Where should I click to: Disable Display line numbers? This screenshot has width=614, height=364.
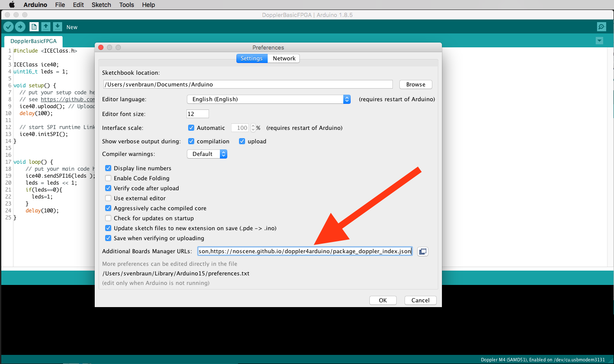108,168
